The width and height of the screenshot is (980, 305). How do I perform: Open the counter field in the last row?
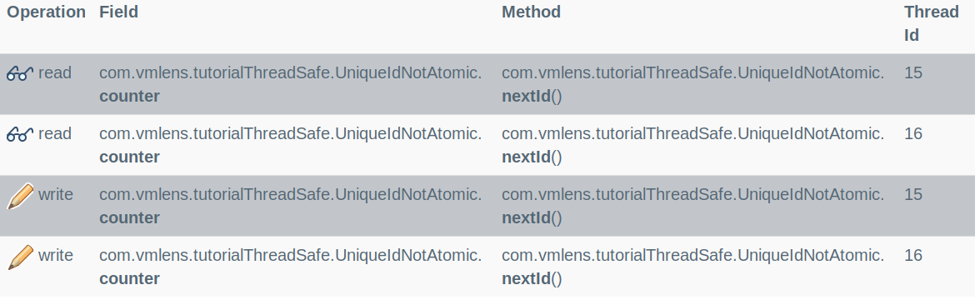pyautogui.click(x=129, y=278)
